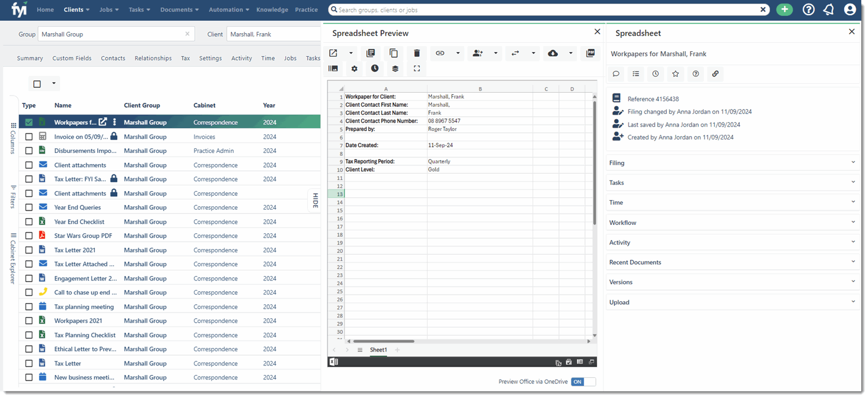The height and width of the screenshot is (398, 868).
Task: Expand preview to full screen icon
Action: coord(416,69)
